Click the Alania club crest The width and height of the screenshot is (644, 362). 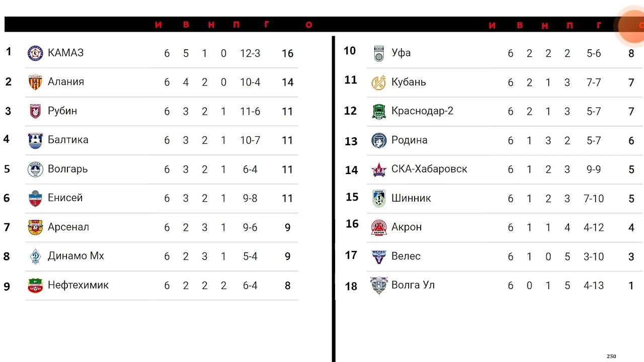(35, 82)
